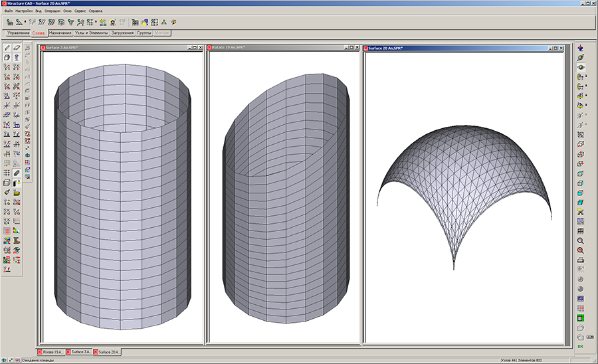598x364 pixels.
Task: Switch to the Узлы и Элементы tab
Action: pyautogui.click(x=92, y=33)
